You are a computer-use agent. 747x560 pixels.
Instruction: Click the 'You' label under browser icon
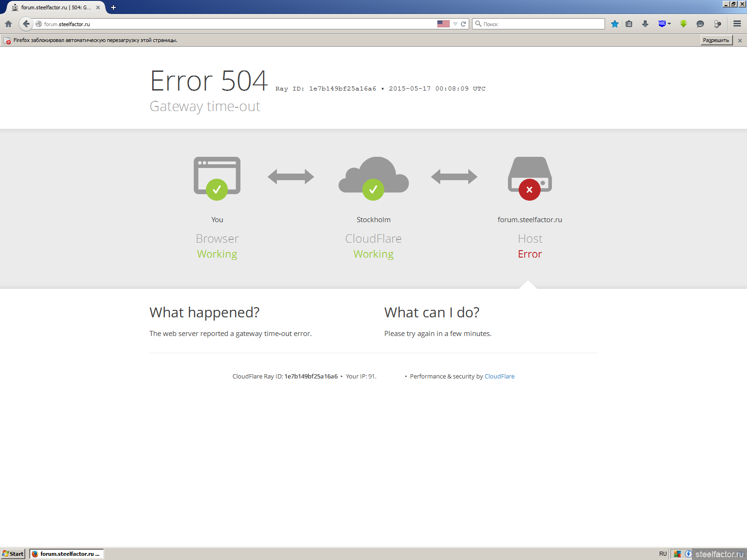[x=217, y=220]
